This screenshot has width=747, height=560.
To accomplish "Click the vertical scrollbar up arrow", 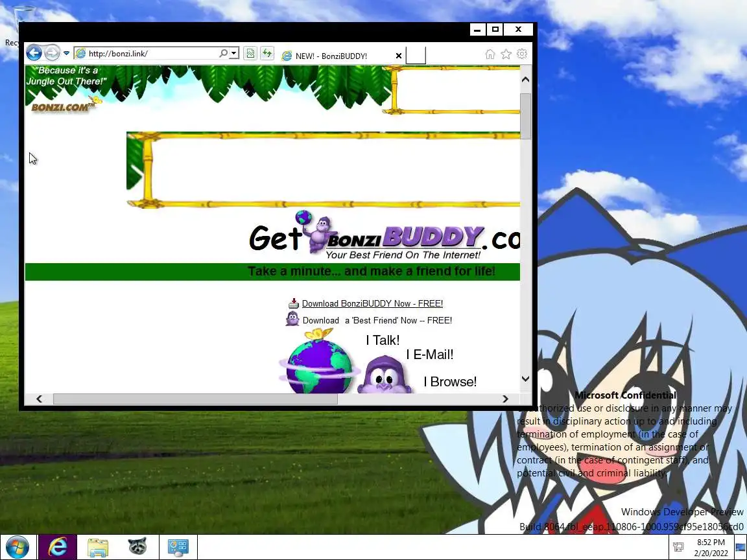I will (525, 80).
